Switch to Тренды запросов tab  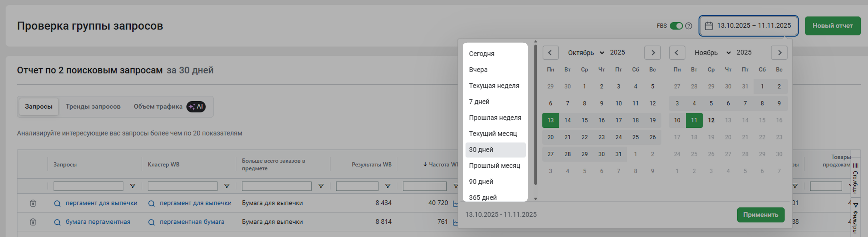[93, 107]
